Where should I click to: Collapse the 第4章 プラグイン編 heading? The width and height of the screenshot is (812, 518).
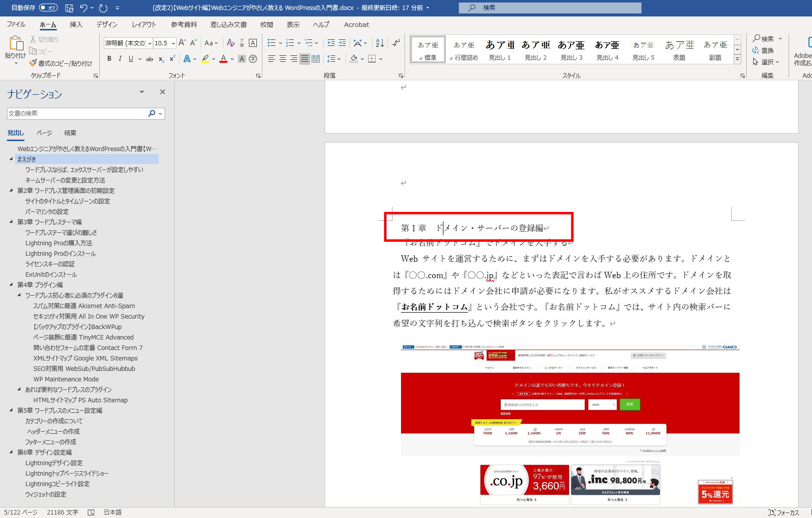click(11, 285)
